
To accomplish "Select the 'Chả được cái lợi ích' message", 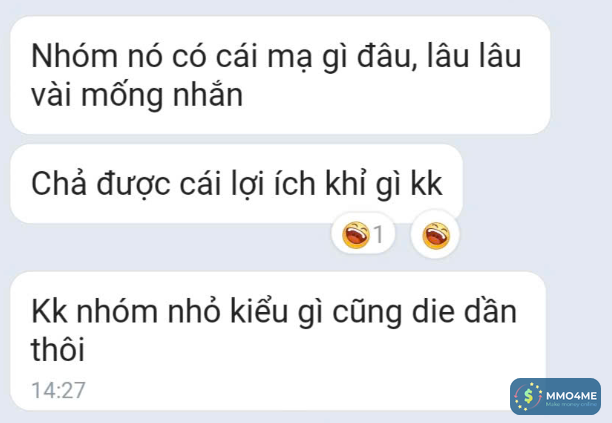I will [x=237, y=184].
